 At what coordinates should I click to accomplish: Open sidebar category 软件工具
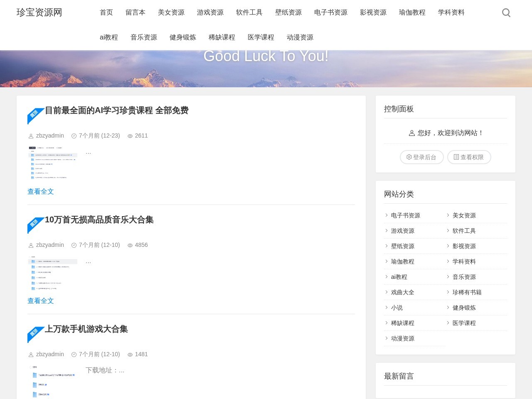(x=464, y=231)
